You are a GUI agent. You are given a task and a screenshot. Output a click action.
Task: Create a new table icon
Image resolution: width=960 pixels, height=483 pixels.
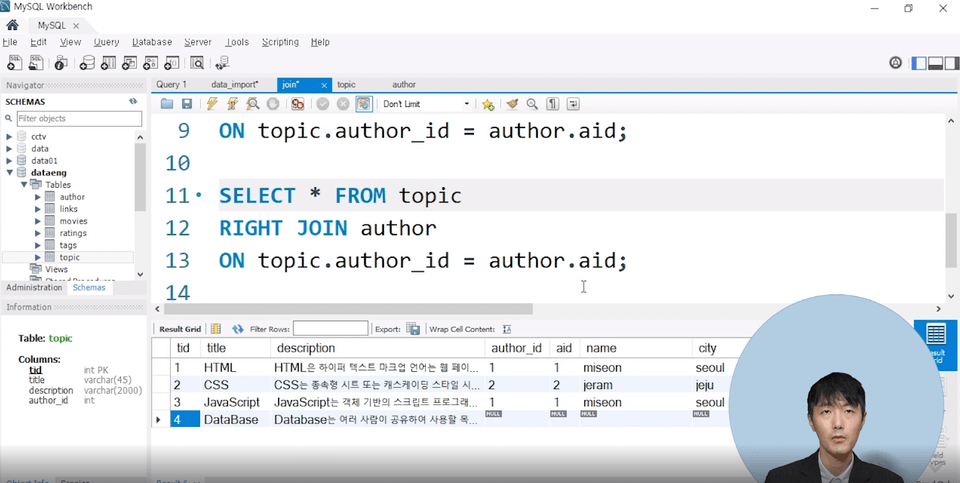[108, 62]
